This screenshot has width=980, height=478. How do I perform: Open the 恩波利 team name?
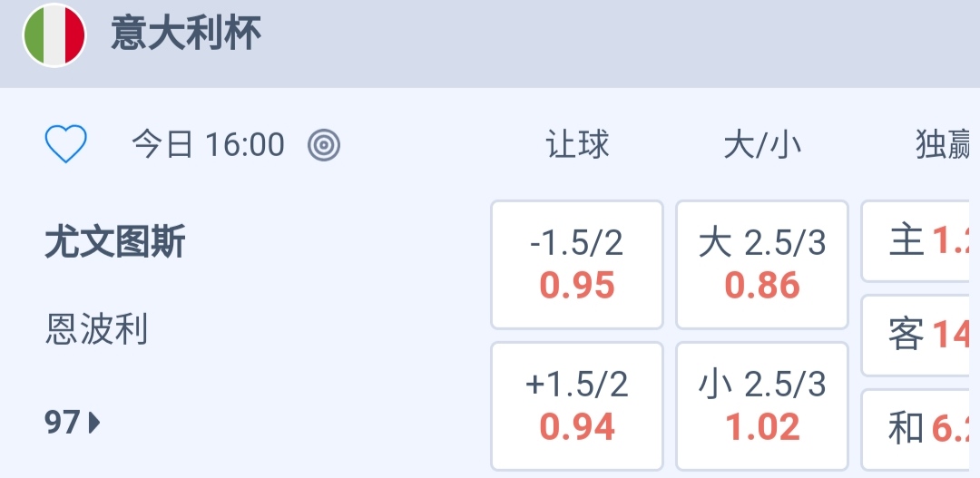click(x=96, y=328)
